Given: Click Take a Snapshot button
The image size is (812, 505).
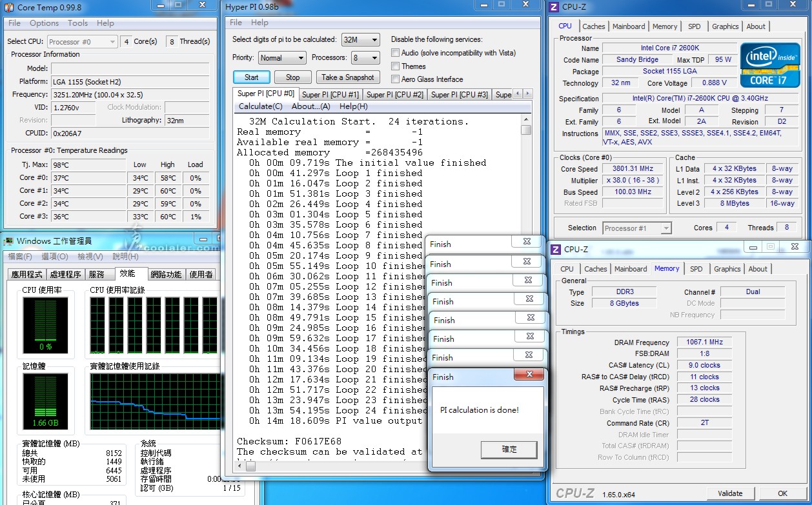Looking at the screenshot, I should [348, 77].
